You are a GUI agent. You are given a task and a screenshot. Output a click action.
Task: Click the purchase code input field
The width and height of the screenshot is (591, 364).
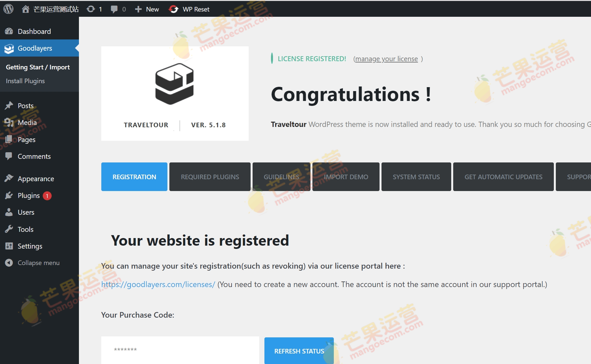click(x=180, y=350)
